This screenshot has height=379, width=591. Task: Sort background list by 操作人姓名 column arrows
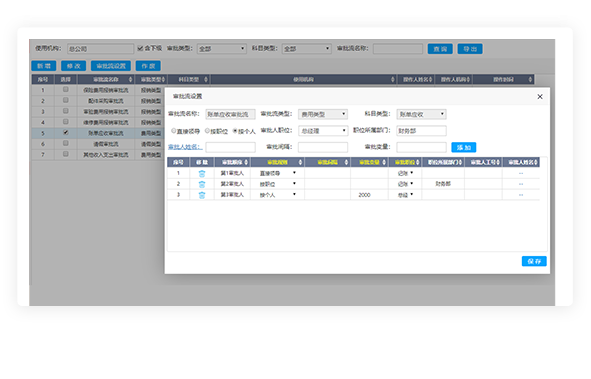click(430, 79)
